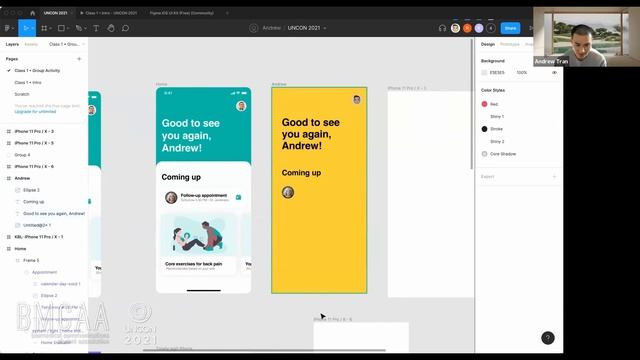Open the Class 1 page selector dropdown

click(66, 44)
